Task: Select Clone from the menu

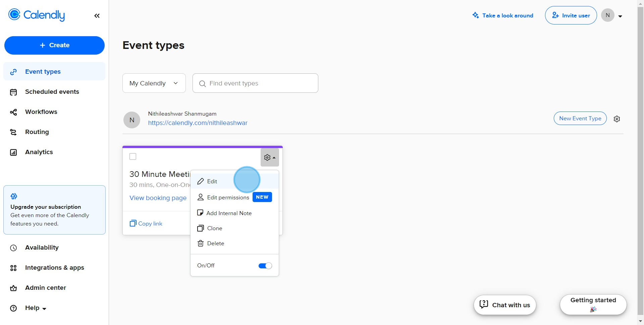Action: (x=234, y=228)
